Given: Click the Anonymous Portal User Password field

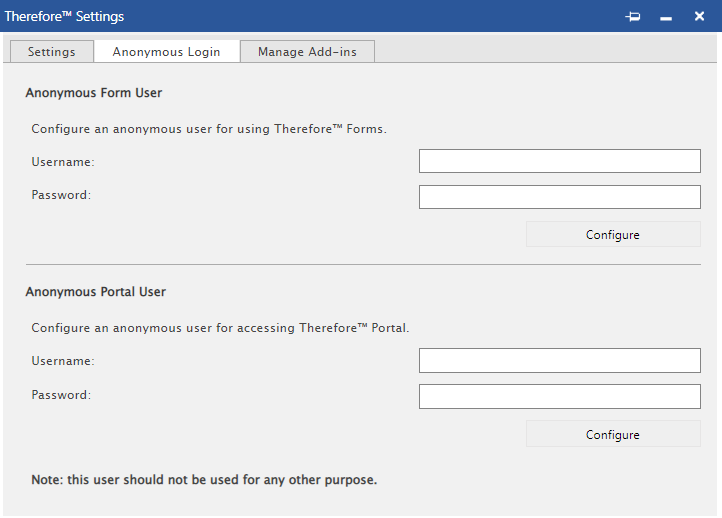Looking at the screenshot, I should click(x=559, y=396).
